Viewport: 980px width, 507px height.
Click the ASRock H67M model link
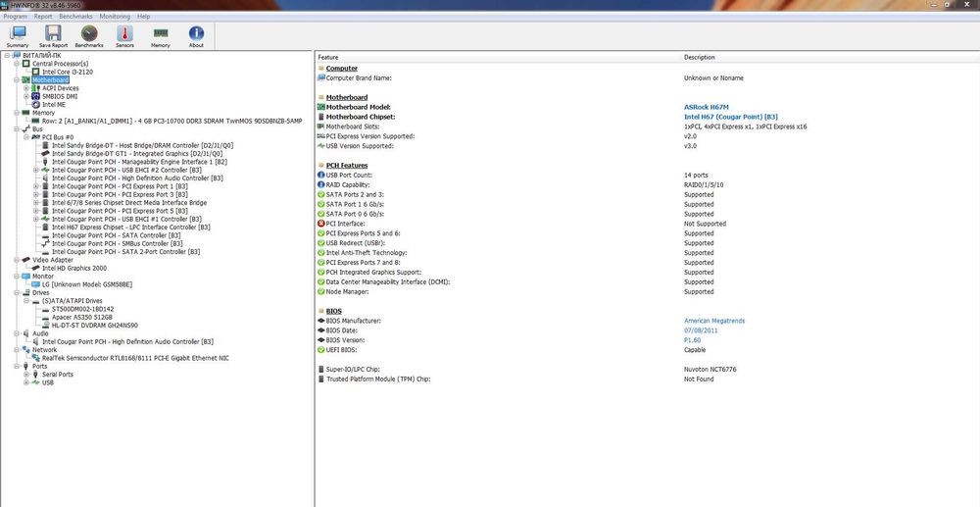(x=705, y=107)
